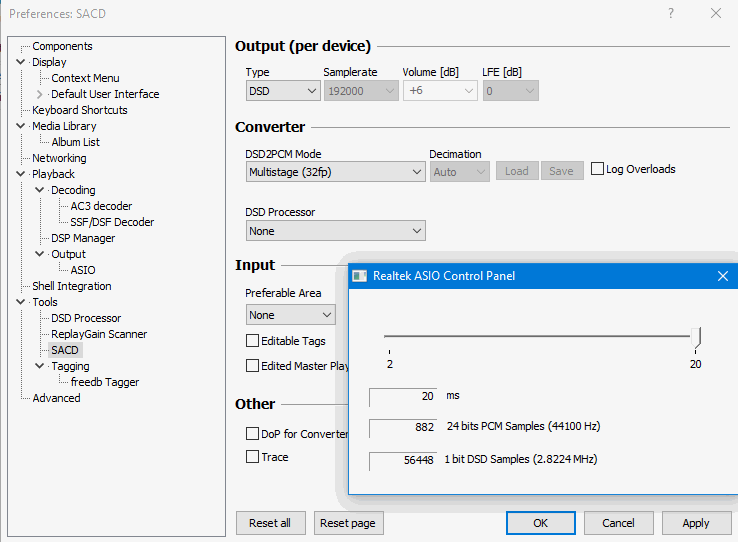Toggle the Edited Master Playback checkbox
Screen dimensions: 738x542
[x=252, y=366]
